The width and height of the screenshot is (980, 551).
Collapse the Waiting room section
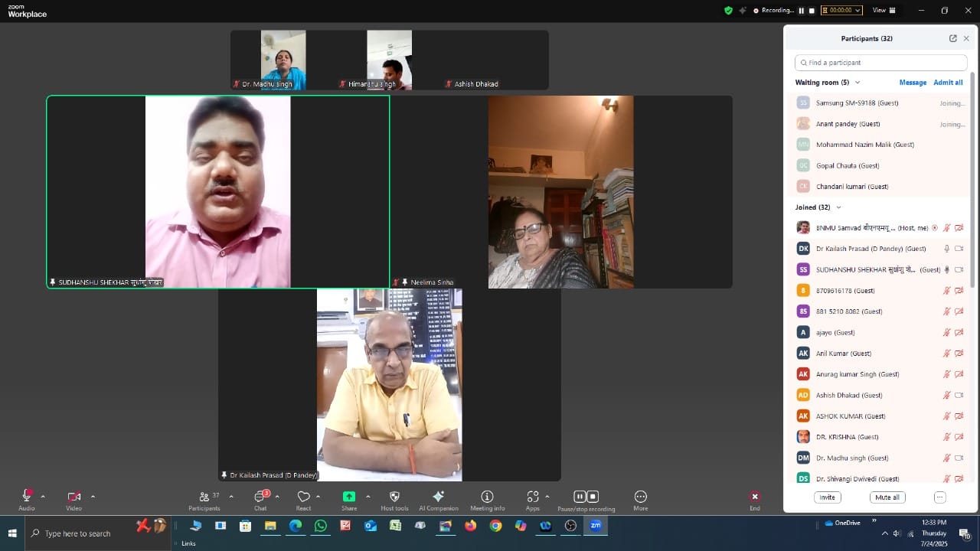pos(857,83)
